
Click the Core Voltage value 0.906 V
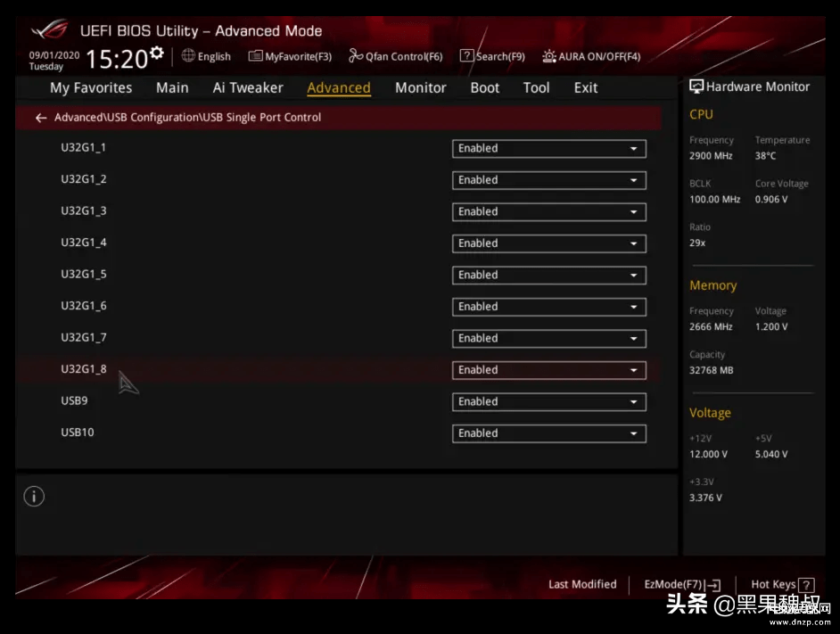771,200
